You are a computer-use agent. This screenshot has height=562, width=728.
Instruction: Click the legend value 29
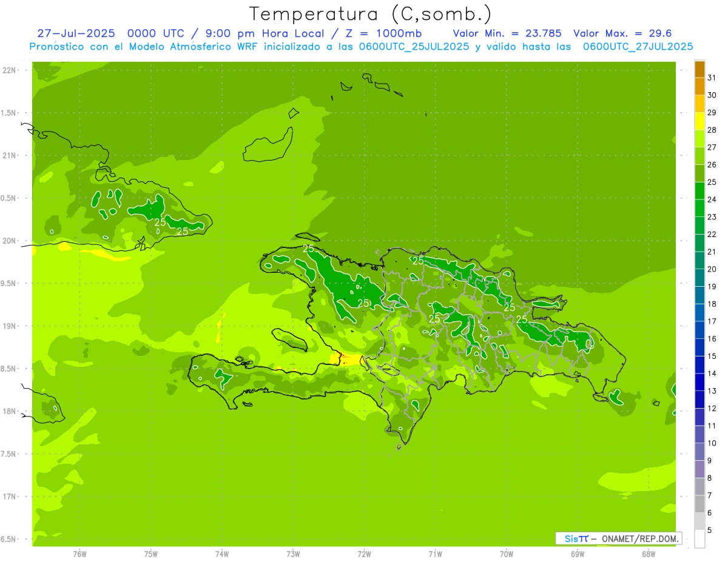(x=712, y=113)
